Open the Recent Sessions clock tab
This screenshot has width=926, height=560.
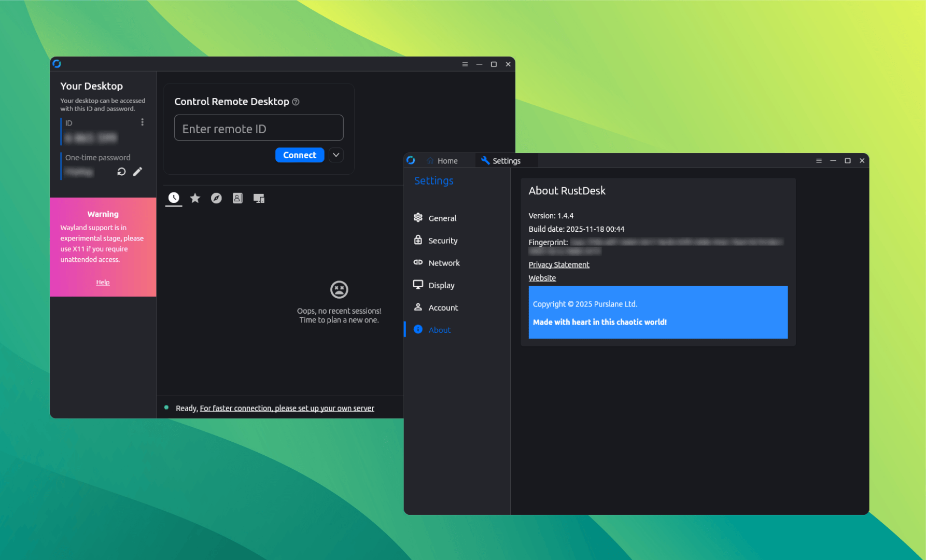click(x=174, y=198)
